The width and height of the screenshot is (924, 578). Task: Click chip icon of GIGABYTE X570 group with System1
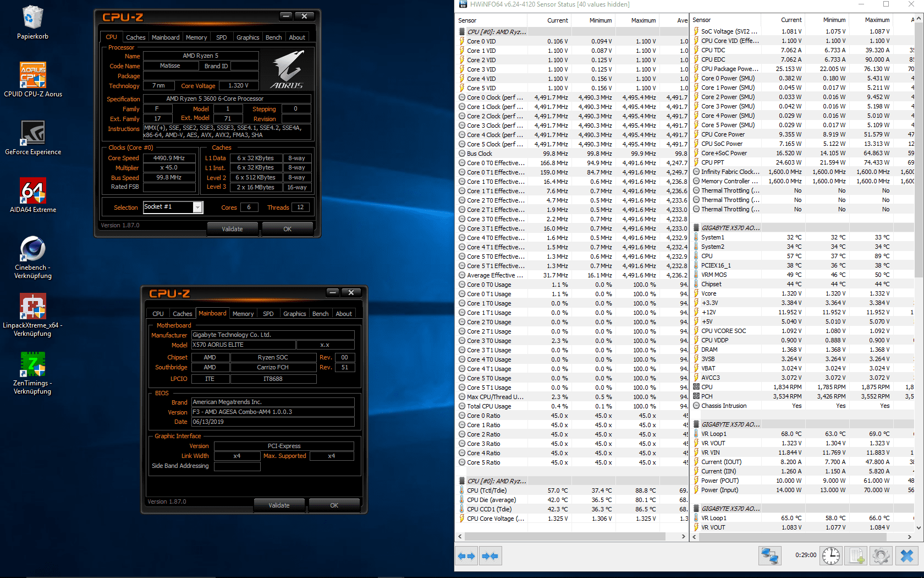[696, 228]
